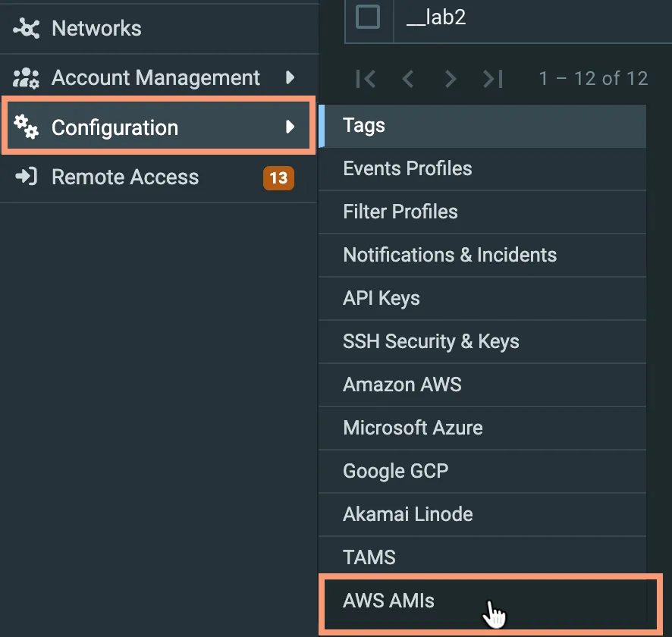
Task: Open the API Keys page
Action: (x=482, y=299)
